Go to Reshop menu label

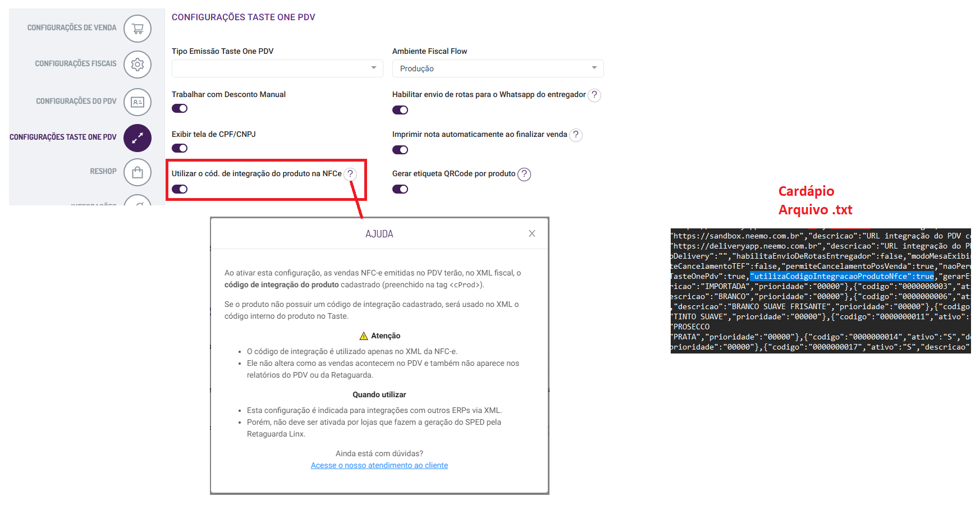103,172
